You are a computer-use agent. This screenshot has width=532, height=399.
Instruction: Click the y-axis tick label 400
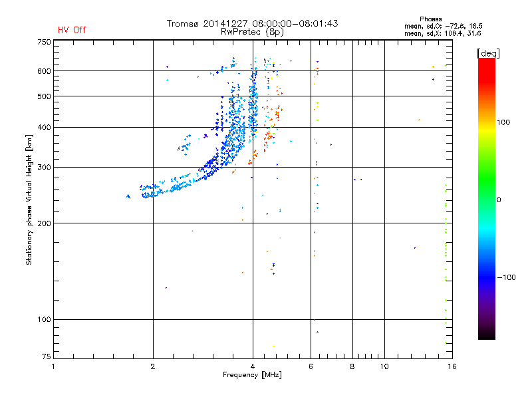click(44, 127)
